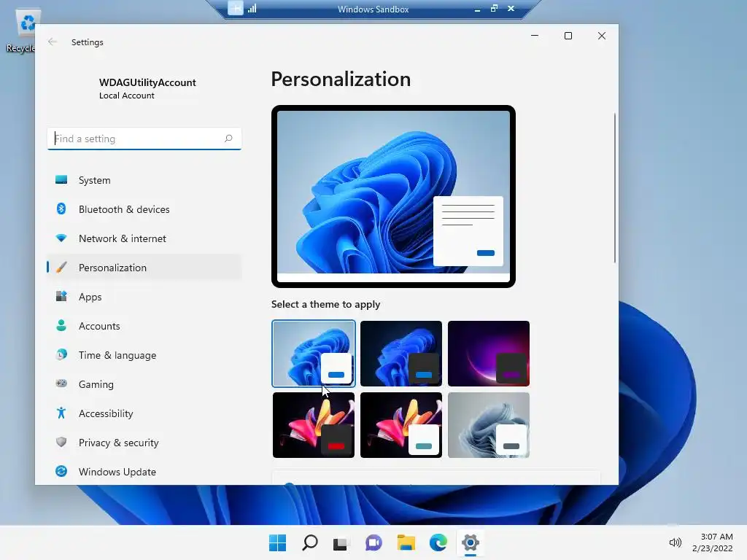Screen dimensions: 747x560
Task: Focus the Find a setting search box
Action: point(144,139)
